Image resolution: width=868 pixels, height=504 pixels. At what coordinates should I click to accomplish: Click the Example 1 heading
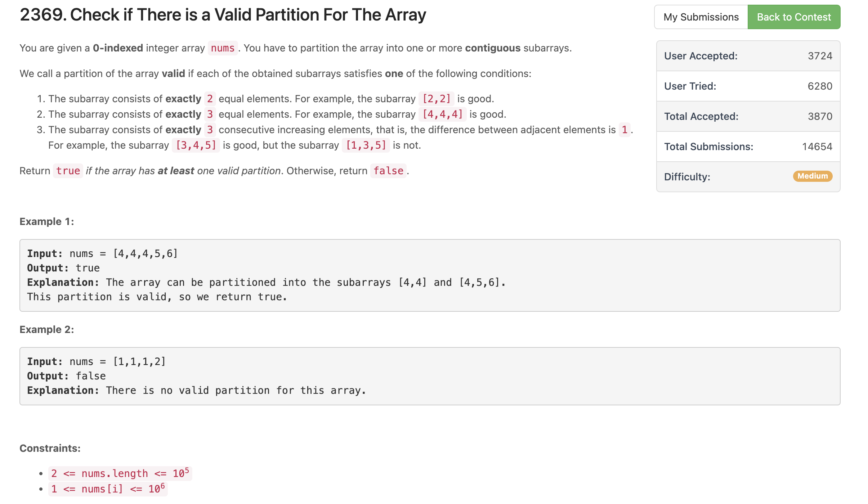(x=47, y=221)
